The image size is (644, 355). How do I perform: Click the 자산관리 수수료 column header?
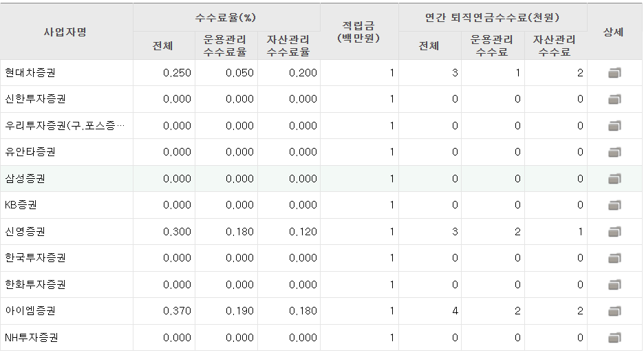555,45
